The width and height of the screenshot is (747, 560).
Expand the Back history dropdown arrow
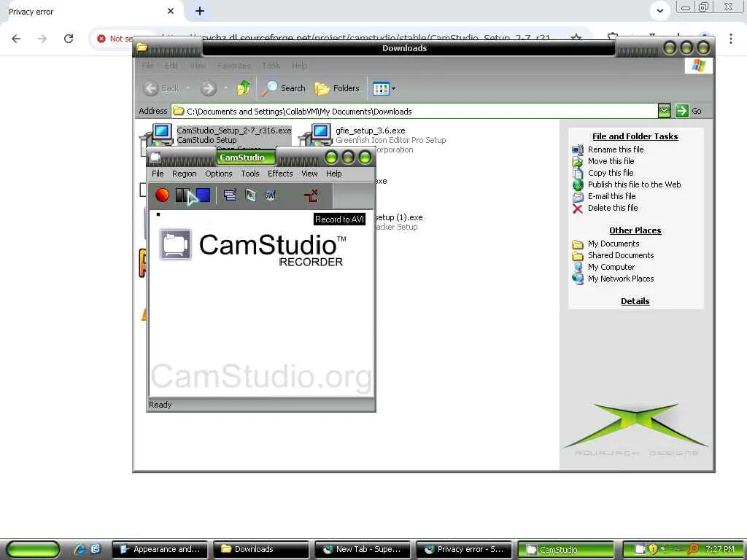187,88
